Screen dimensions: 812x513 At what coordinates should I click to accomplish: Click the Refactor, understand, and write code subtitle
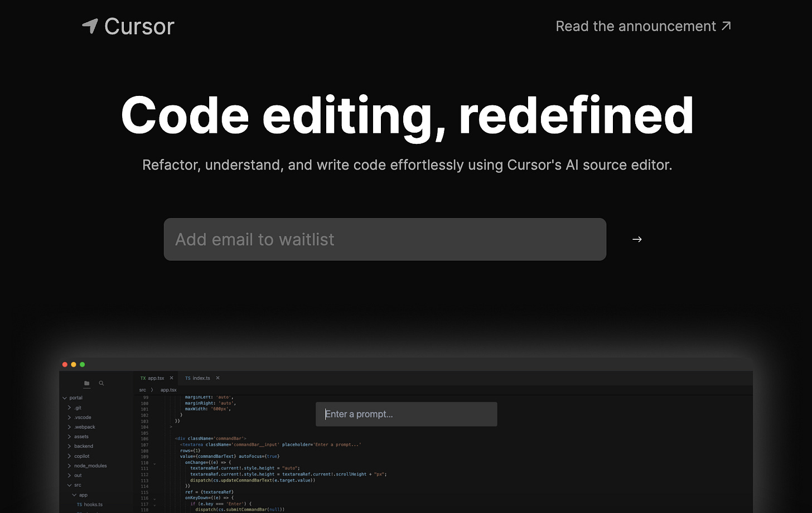pyautogui.click(x=407, y=165)
